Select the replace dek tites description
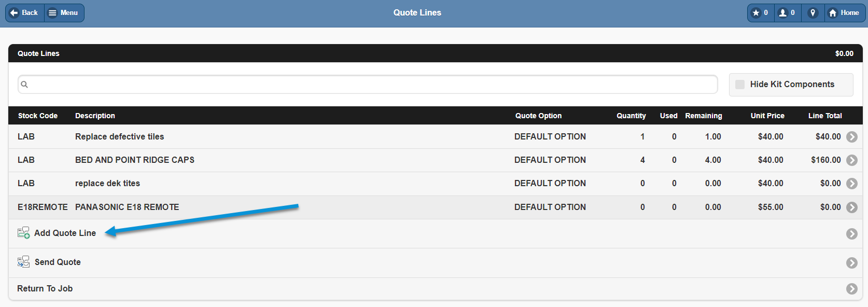This screenshot has height=307, width=868. (x=107, y=184)
